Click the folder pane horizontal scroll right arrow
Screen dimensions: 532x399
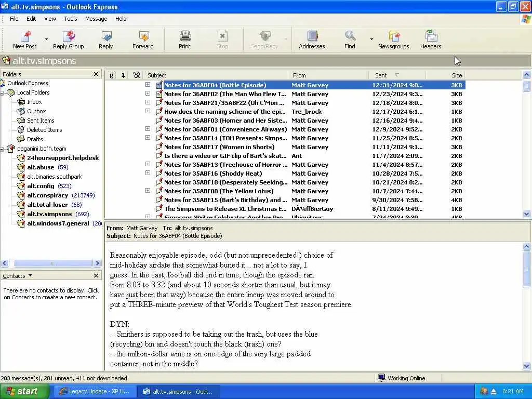tap(97, 263)
